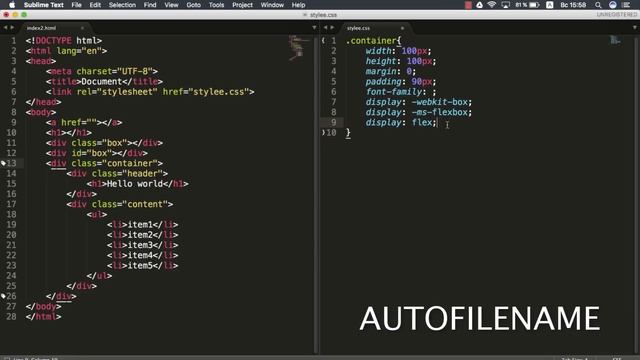This screenshot has width=640, height=360.
Task: Open the input source A menu
Action: pos(550,5)
